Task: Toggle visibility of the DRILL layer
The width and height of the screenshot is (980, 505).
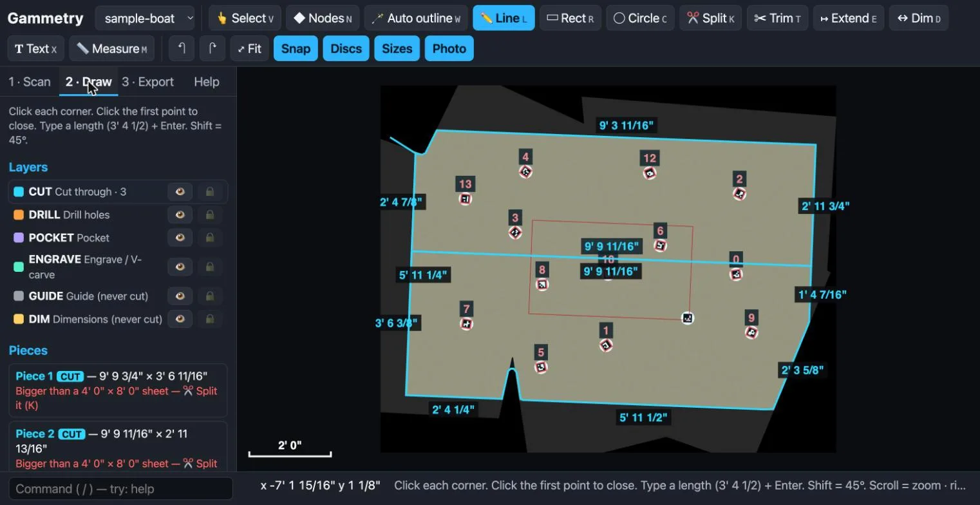Action: [180, 214]
